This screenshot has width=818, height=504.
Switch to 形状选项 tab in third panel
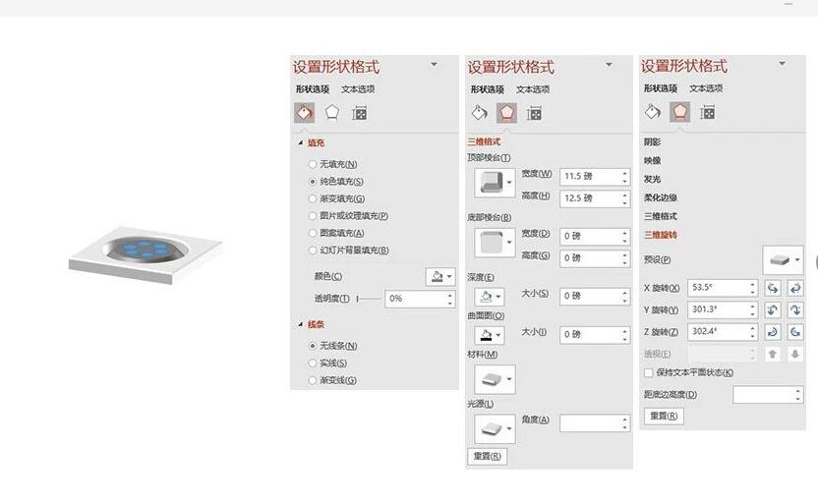point(661,88)
